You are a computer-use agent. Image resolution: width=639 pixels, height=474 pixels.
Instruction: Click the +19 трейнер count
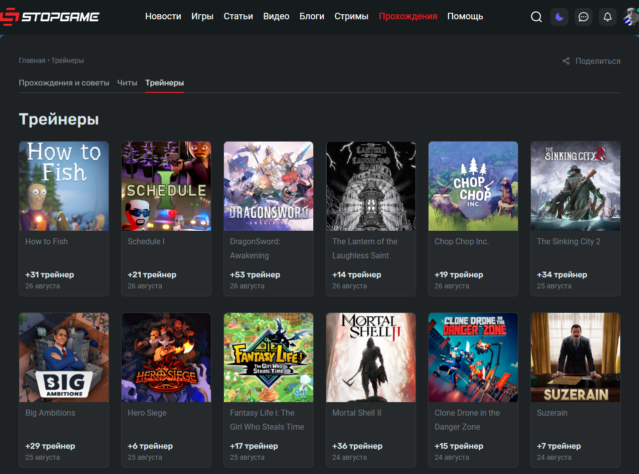point(459,275)
